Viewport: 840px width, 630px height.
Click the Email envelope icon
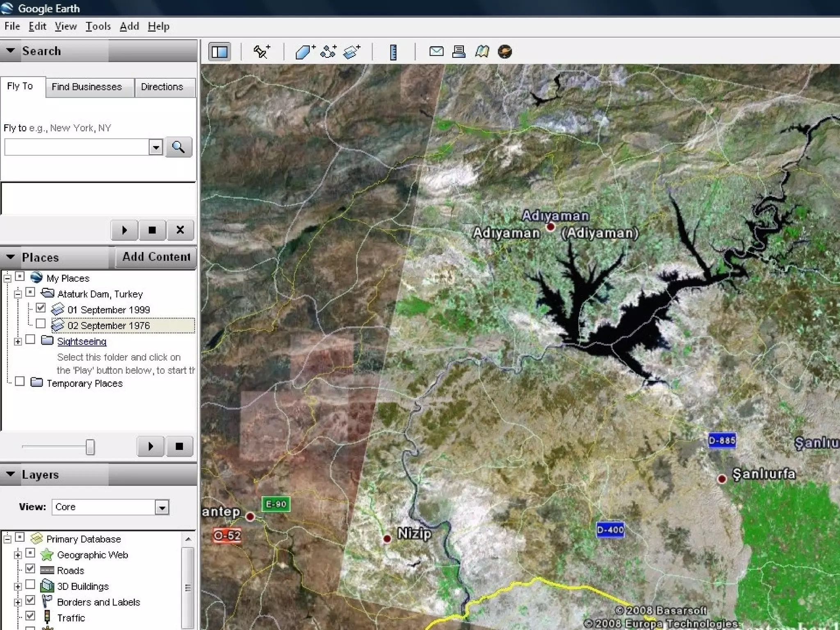coord(436,52)
